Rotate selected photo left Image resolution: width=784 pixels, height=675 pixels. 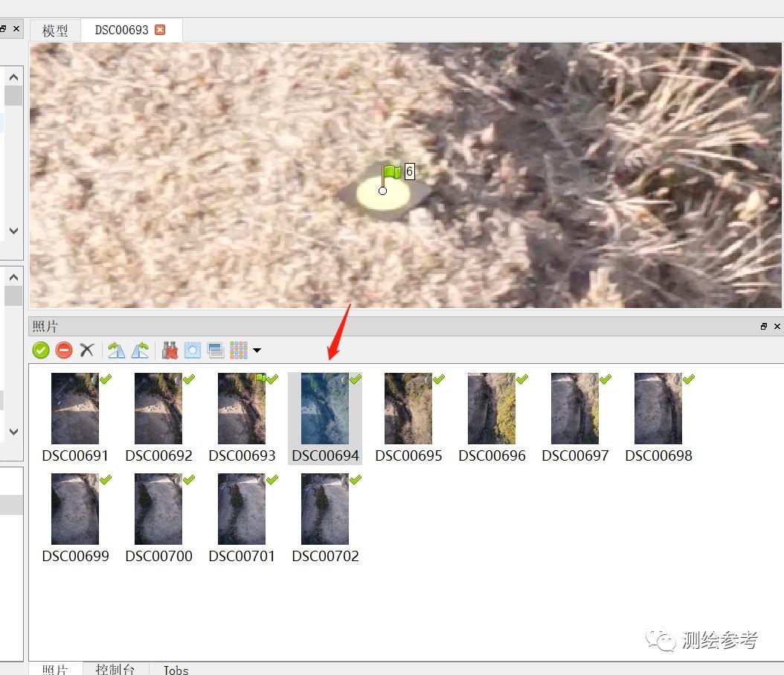[140, 350]
